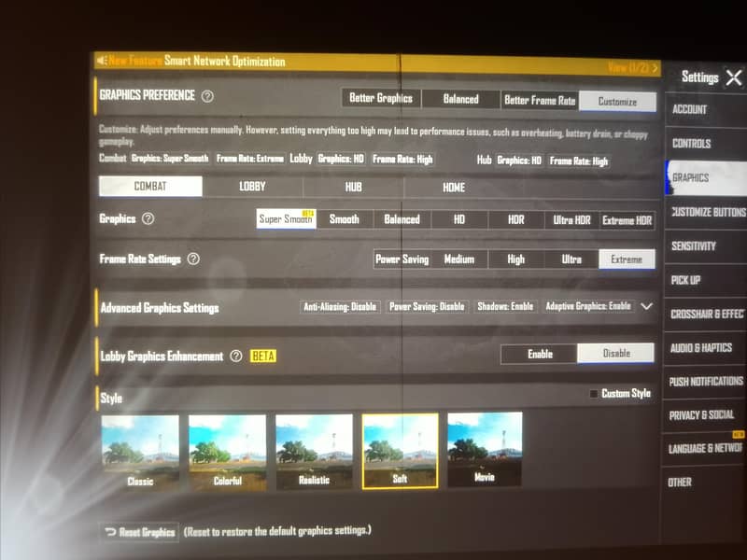The height and width of the screenshot is (560, 747).
Task: Open View (1/2) link in banner
Action: point(633,68)
